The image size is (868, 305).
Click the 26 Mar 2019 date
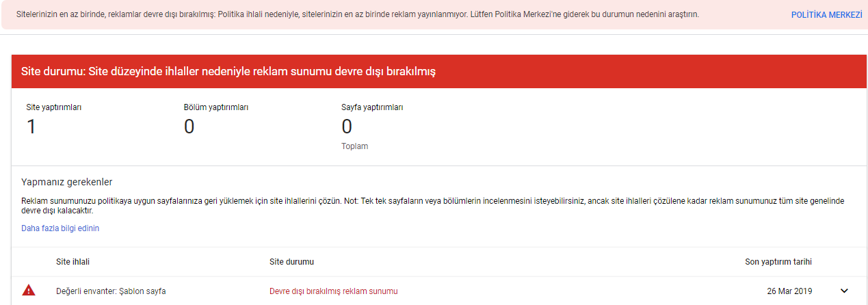coord(790,291)
